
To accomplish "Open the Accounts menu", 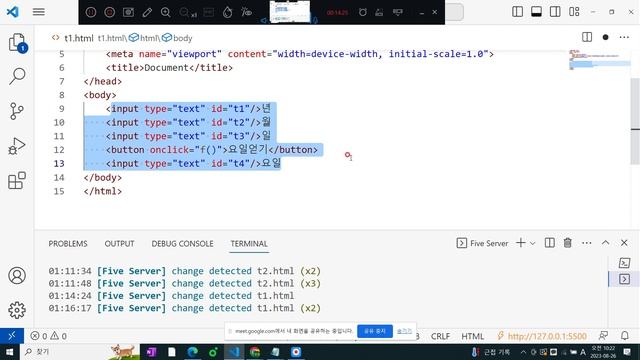I will tap(17, 276).
